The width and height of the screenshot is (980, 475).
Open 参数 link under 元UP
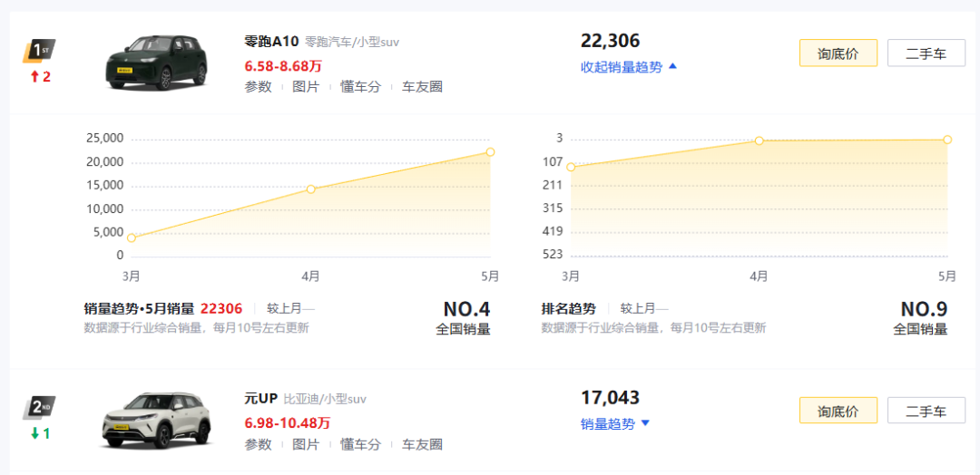pyautogui.click(x=258, y=444)
